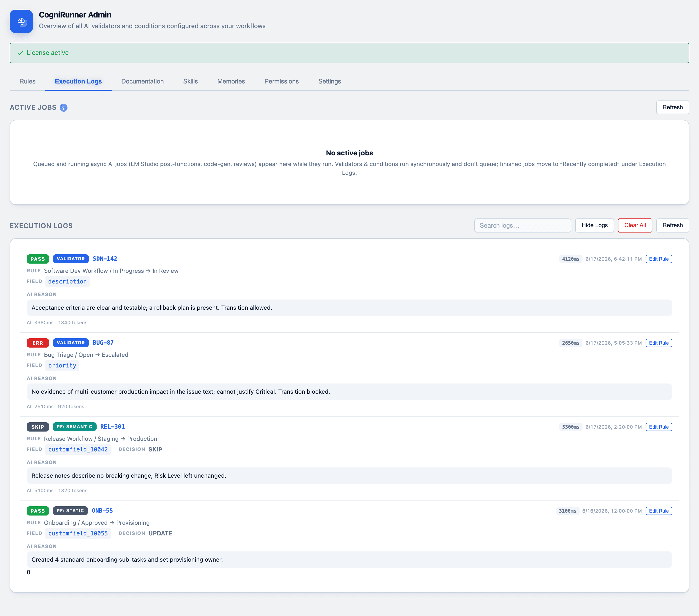Click the ERR badge on the BUG-87 entry
This screenshot has height=616, width=699.
coord(38,343)
